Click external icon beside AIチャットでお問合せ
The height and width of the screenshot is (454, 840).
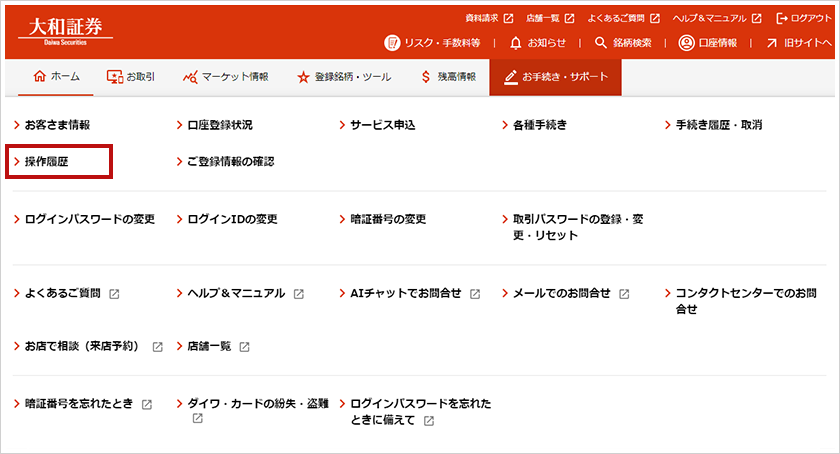click(x=475, y=294)
